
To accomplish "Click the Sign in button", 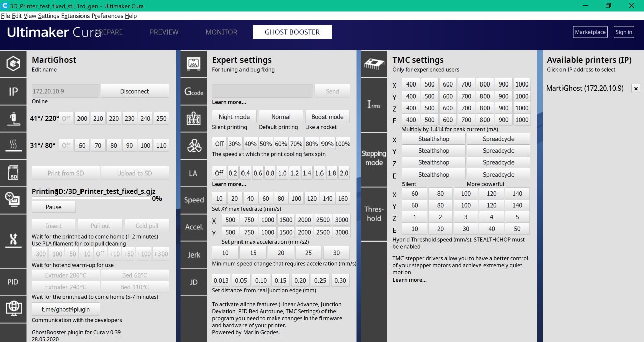I will 624,32.
